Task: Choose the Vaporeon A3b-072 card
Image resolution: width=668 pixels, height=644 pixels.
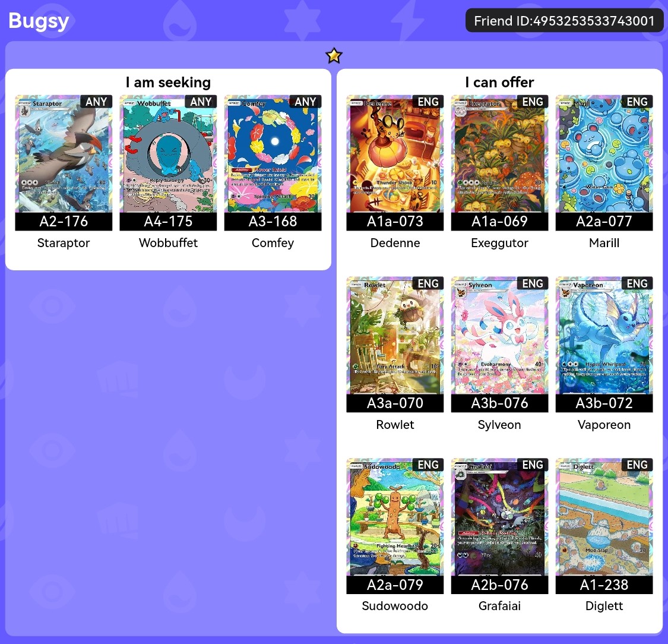Action: coord(604,345)
